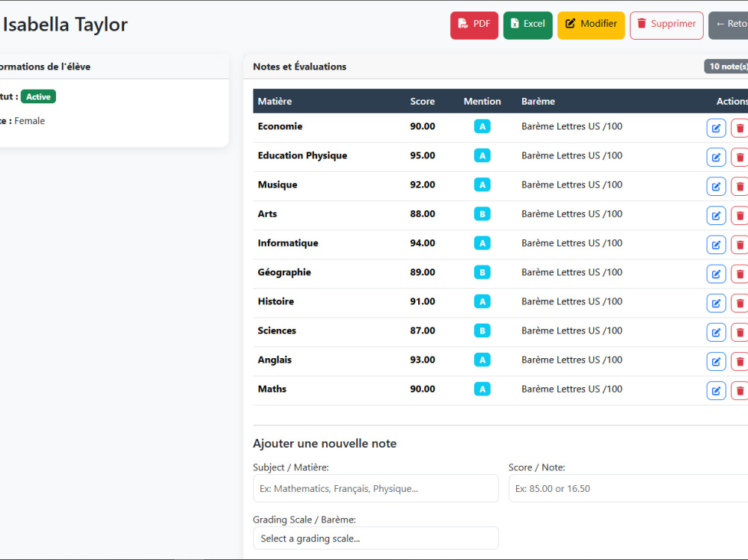The width and height of the screenshot is (748, 560).
Task: Click the B mention badge for Sciences
Action: point(482,330)
